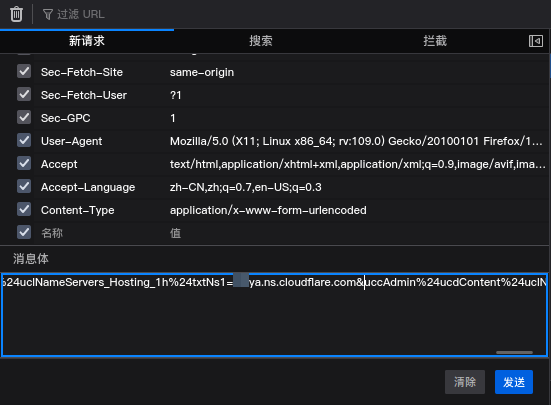This screenshot has width=551, height=405.
Task: Click the 清除 button
Action: click(465, 382)
